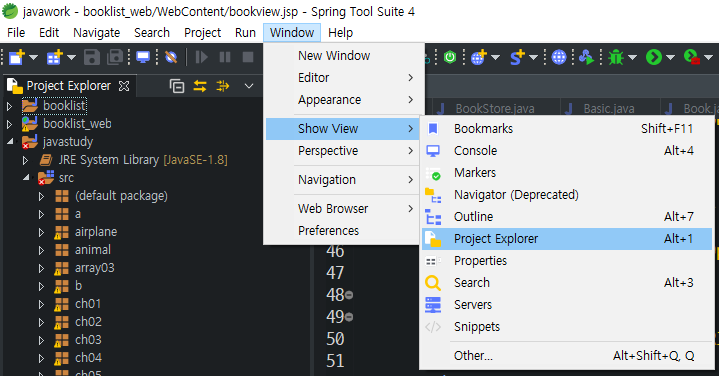Click the Save All toolbar icon
The width and height of the screenshot is (719, 376).
pos(115,57)
